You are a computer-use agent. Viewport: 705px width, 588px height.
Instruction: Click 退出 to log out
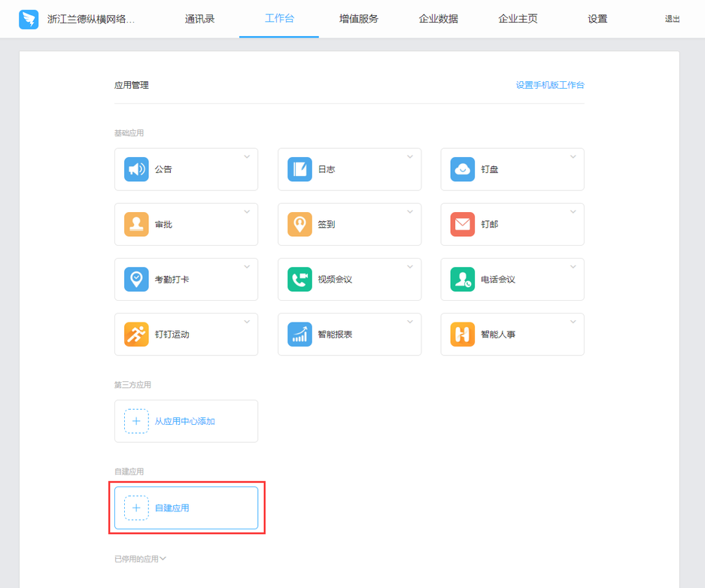[672, 19]
